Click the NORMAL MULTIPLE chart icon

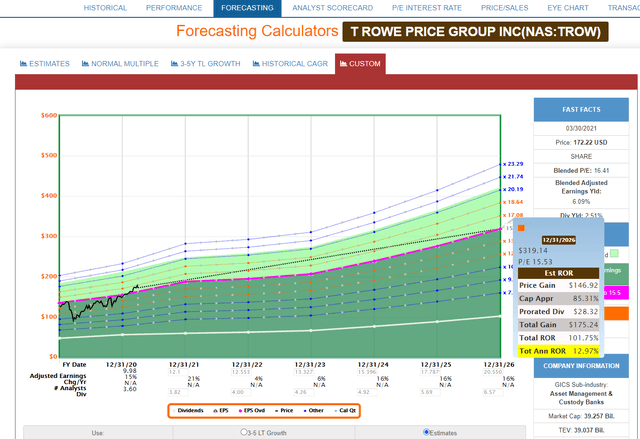85,64
